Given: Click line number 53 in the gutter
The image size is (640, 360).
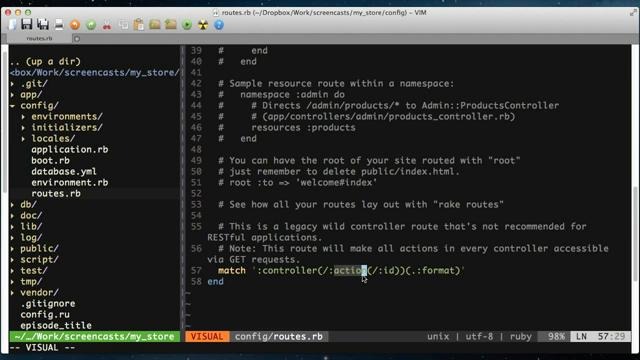Looking at the screenshot, I should [x=196, y=204].
